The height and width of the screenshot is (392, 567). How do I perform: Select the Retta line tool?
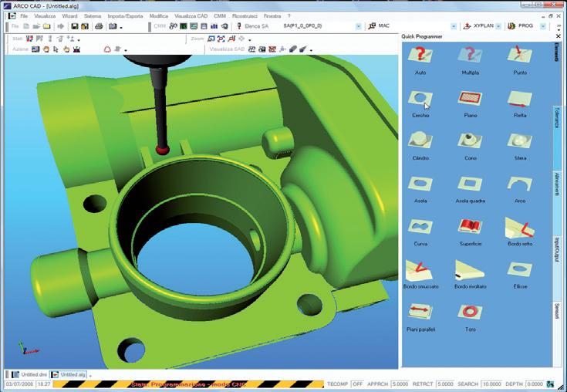click(520, 103)
